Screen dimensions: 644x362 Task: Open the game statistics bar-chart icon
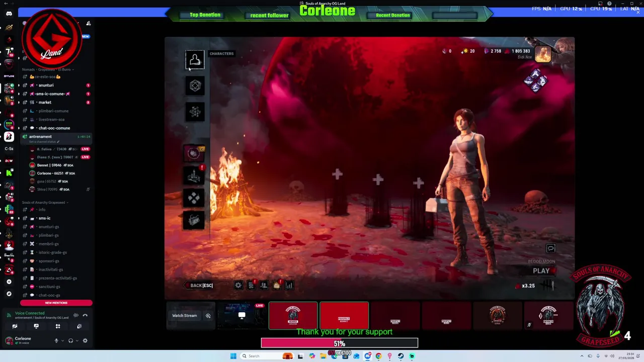point(289,285)
